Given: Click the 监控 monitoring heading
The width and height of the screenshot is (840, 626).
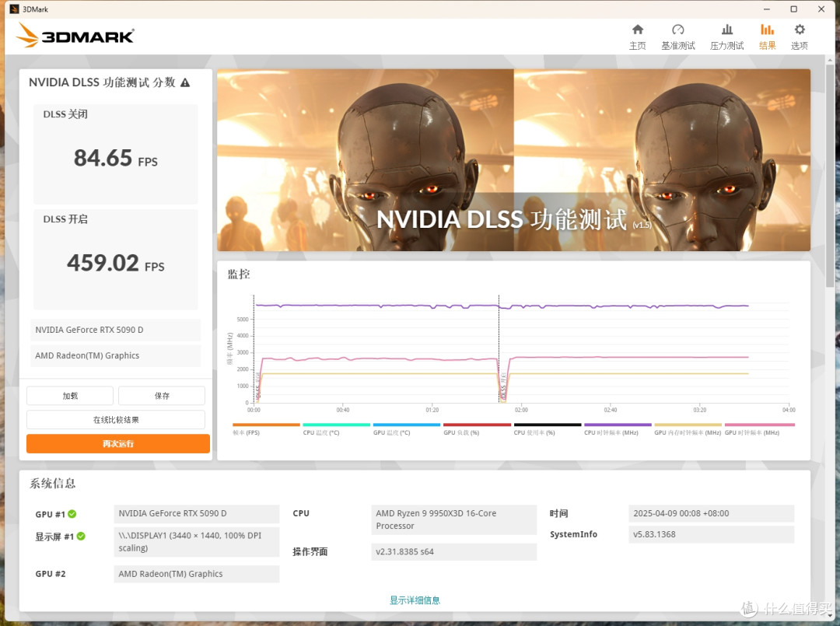Looking at the screenshot, I should 239,275.
